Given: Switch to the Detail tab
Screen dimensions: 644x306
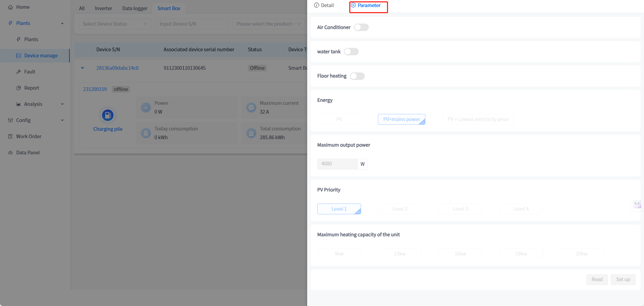Looking at the screenshot, I should pyautogui.click(x=324, y=5).
